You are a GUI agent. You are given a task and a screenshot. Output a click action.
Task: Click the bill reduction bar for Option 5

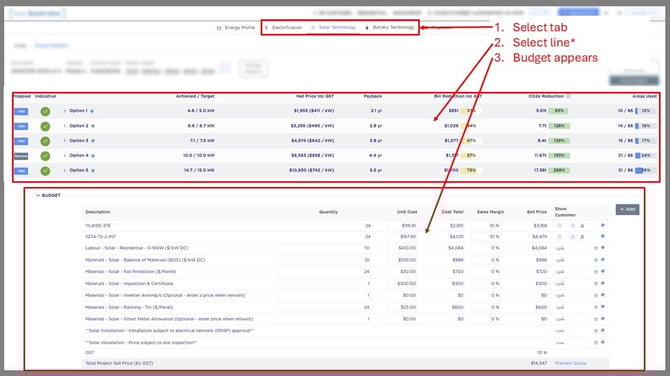coord(471,170)
